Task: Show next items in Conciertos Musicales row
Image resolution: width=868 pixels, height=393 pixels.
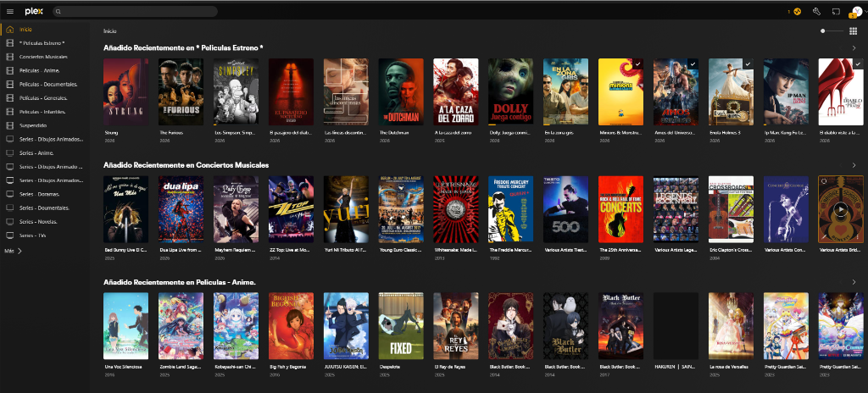Action: pyautogui.click(x=854, y=165)
